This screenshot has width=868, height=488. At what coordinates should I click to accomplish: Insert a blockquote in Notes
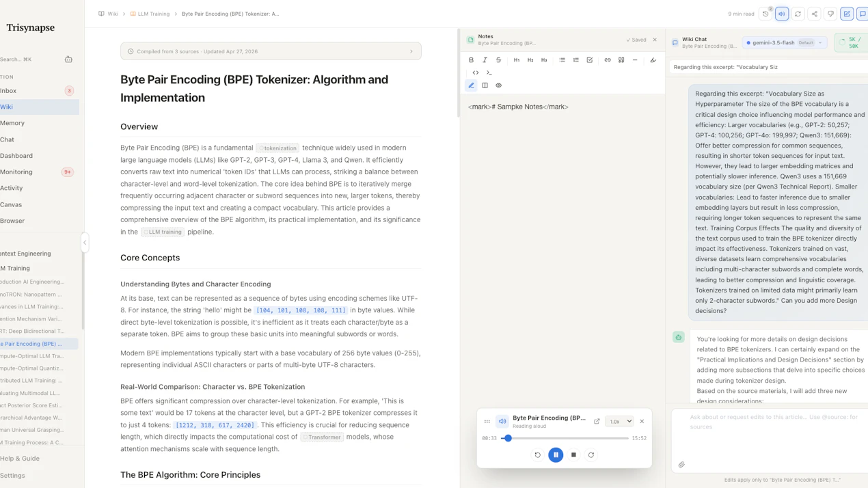(x=621, y=60)
